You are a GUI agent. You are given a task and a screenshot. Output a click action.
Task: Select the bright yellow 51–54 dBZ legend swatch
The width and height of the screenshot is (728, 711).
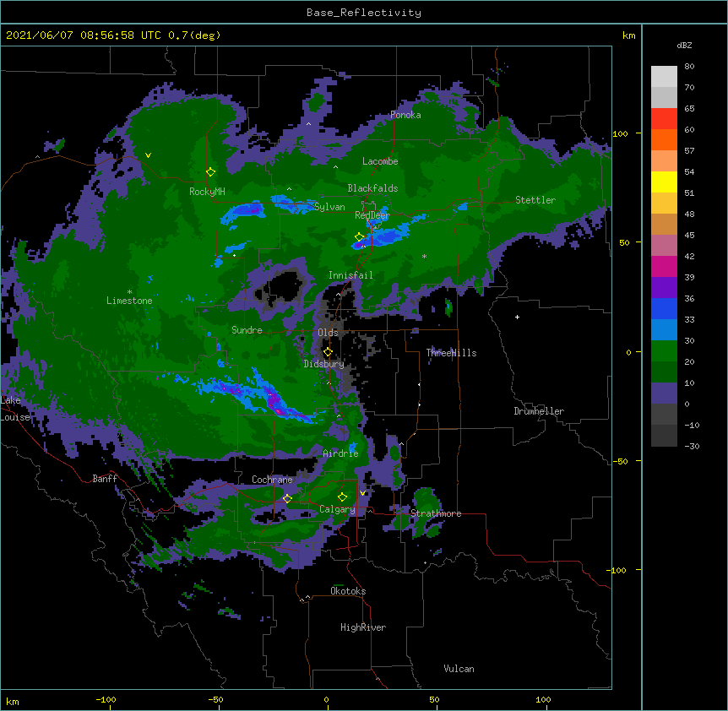tap(664, 182)
